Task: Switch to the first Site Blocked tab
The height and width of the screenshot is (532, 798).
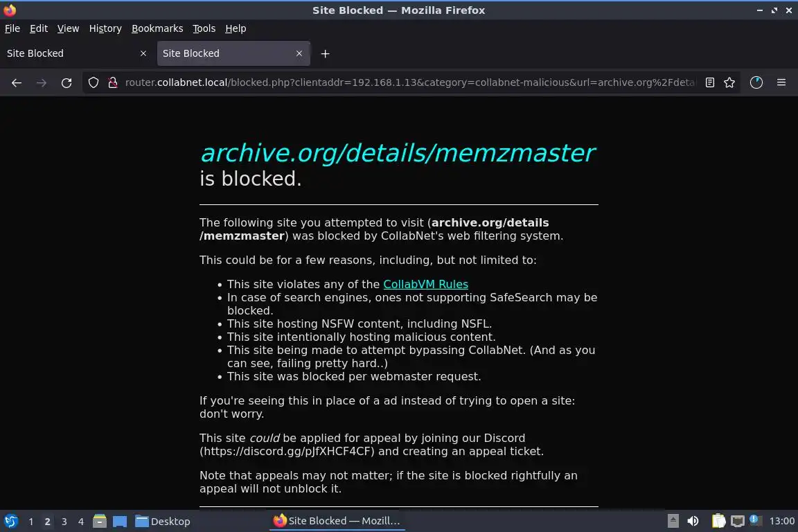Action: point(76,53)
